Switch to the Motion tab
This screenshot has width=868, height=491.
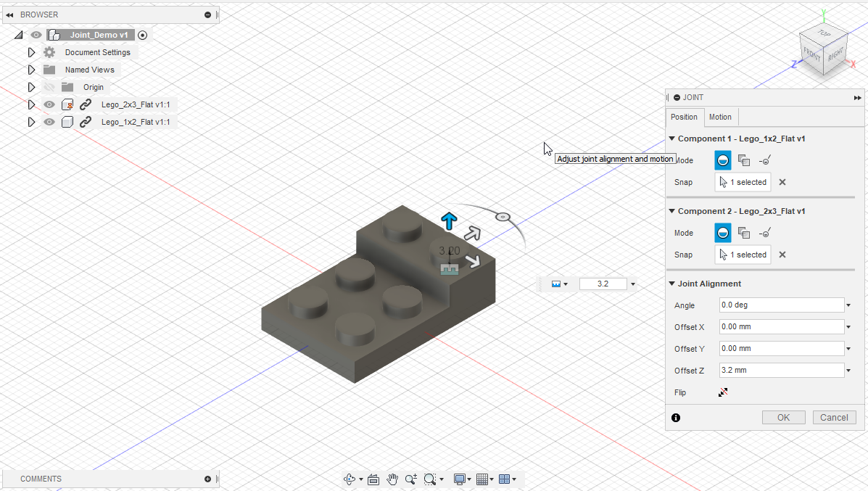(x=720, y=117)
